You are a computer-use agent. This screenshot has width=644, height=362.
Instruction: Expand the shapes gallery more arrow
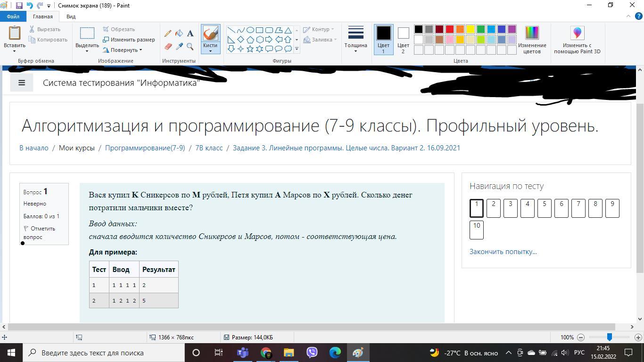(x=297, y=49)
